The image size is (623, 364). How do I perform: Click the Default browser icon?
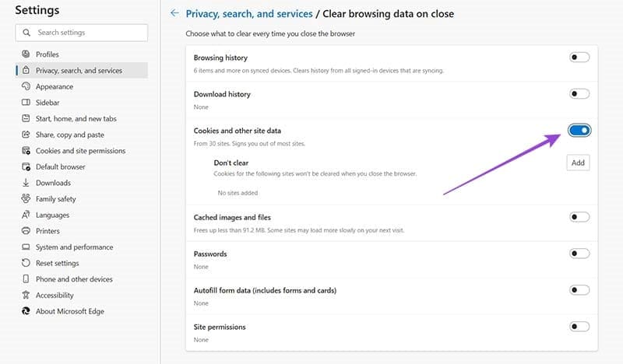pyautogui.click(x=26, y=166)
